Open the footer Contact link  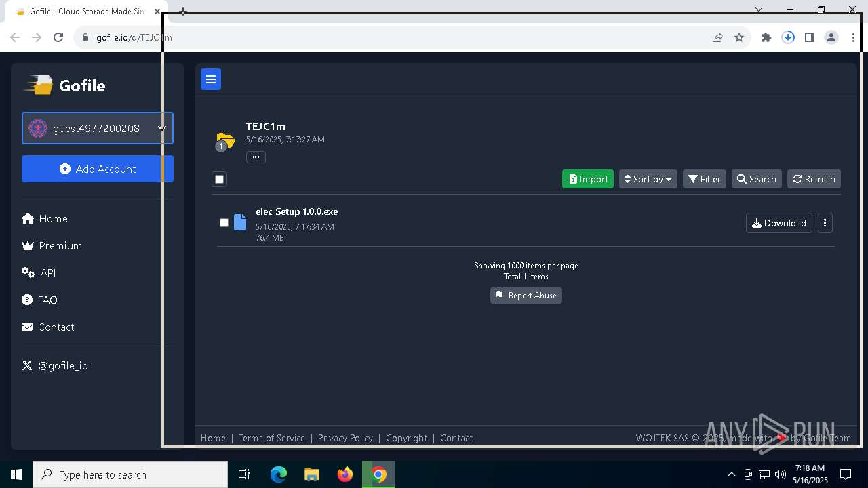456,438
